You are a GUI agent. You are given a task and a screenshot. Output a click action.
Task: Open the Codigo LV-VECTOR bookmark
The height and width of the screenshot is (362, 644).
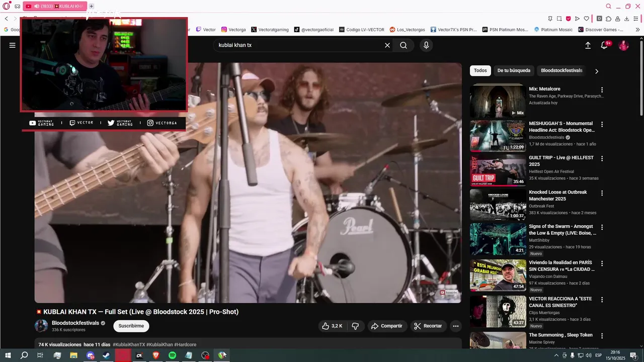(362, 30)
